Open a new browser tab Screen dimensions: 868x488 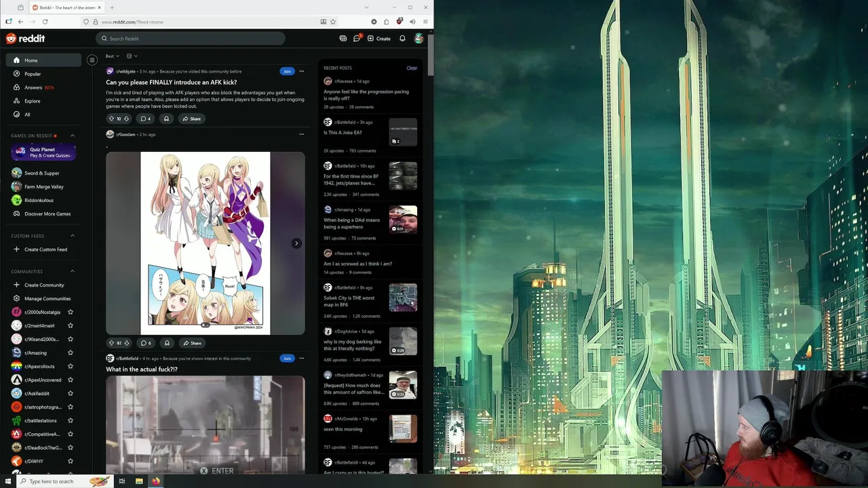point(112,7)
